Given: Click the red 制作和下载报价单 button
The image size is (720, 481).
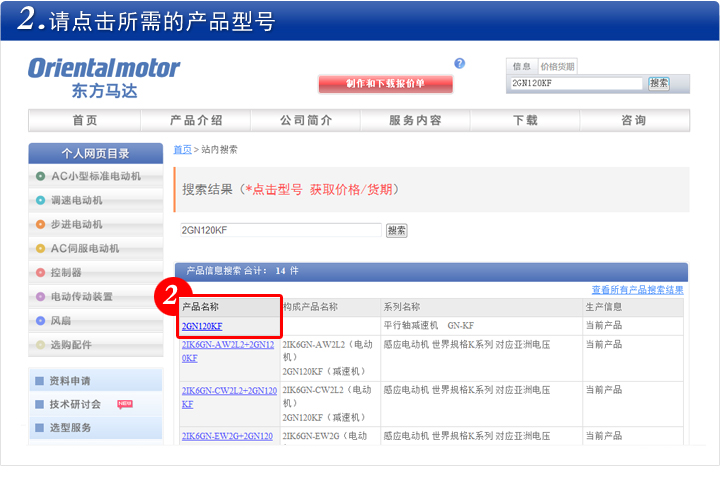Looking at the screenshot, I should click(385, 84).
